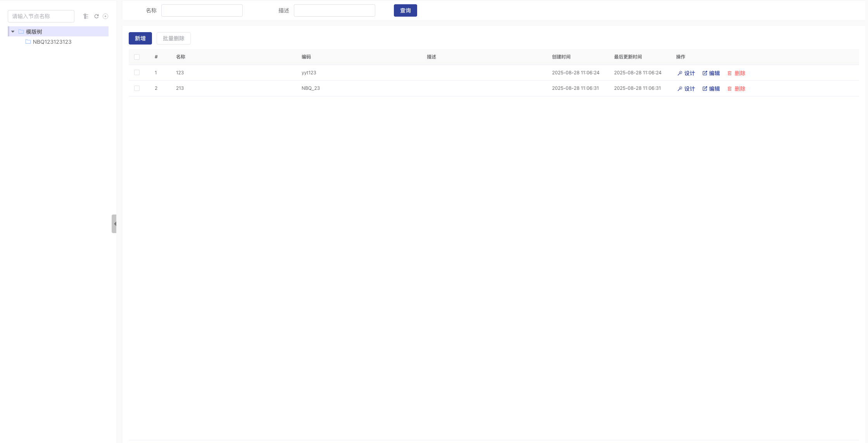
Task: Check the row for yyt123
Action: tap(137, 72)
